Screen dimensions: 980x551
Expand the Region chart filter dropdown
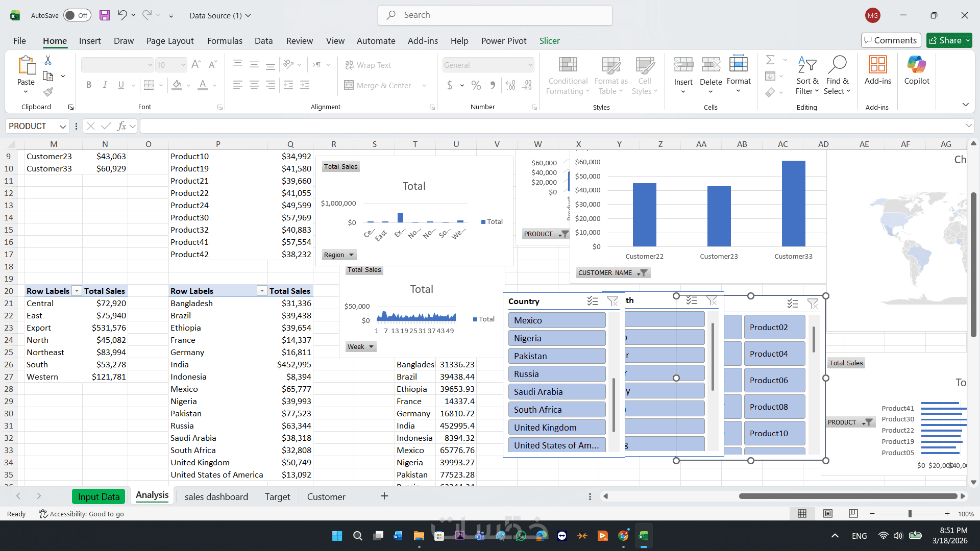click(x=351, y=255)
